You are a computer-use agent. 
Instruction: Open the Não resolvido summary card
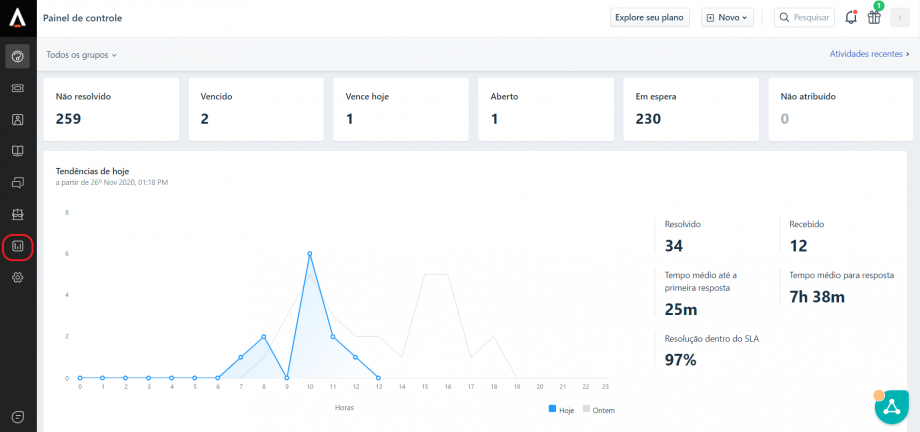111,109
